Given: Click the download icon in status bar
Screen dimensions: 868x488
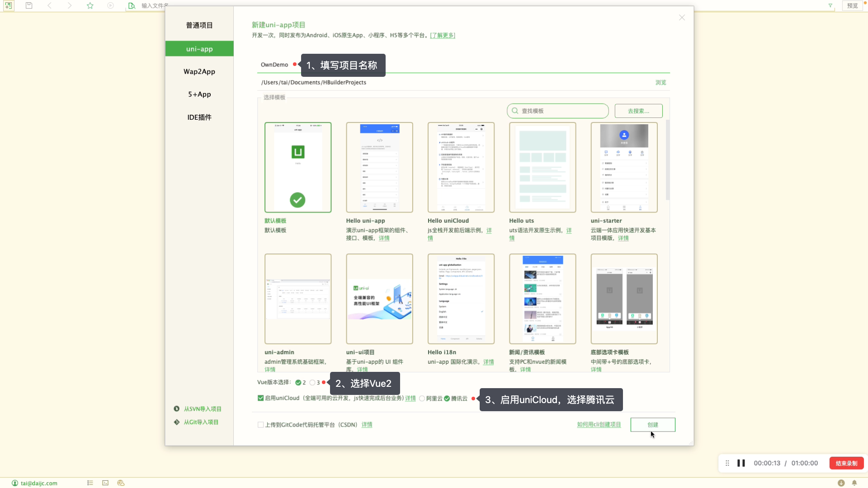Looking at the screenshot, I should tap(841, 483).
